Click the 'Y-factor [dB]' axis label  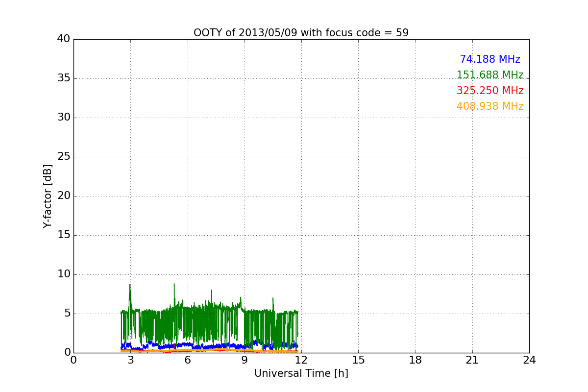coord(48,196)
